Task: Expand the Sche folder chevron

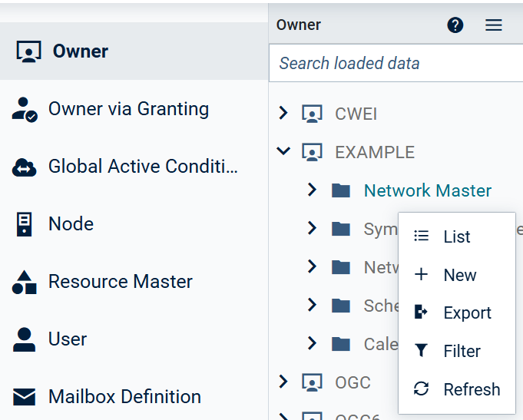Action: tap(313, 305)
